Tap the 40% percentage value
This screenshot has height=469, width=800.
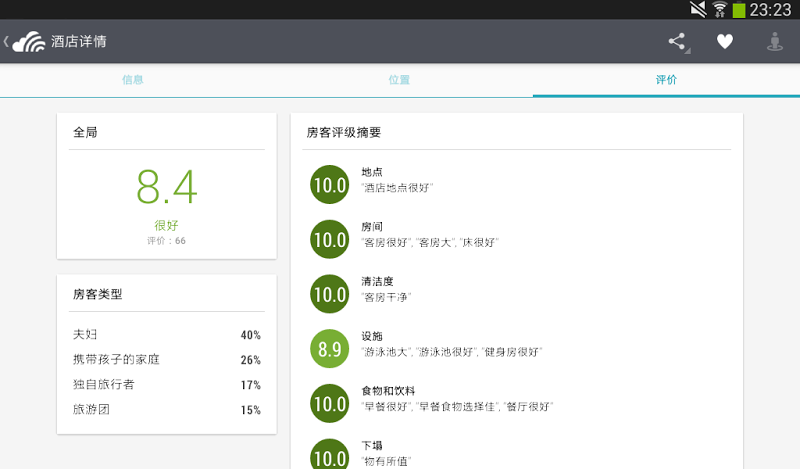pyautogui.click(x=251, y=335)
